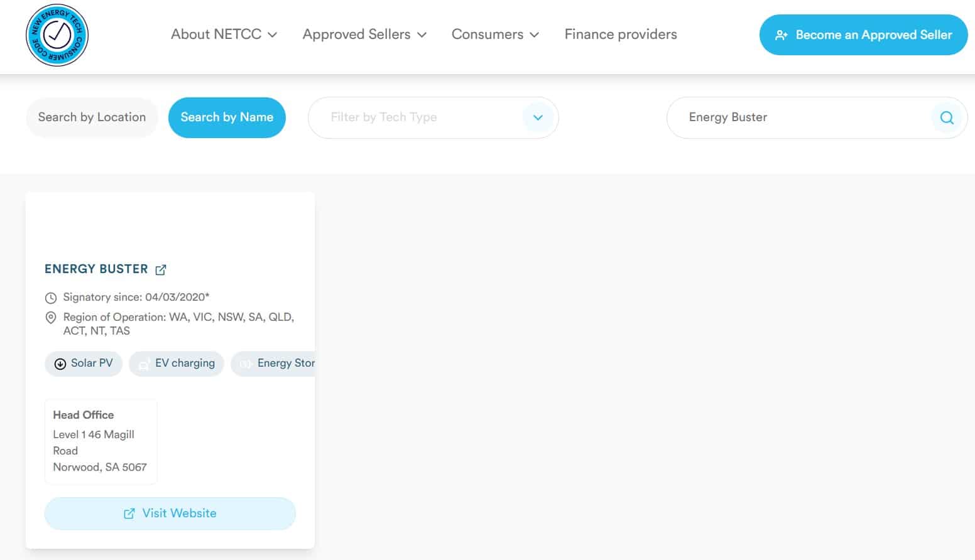Screen dimensions: 975x560
Task: Click the add-user icon in seller button
Action: [781, 35]
